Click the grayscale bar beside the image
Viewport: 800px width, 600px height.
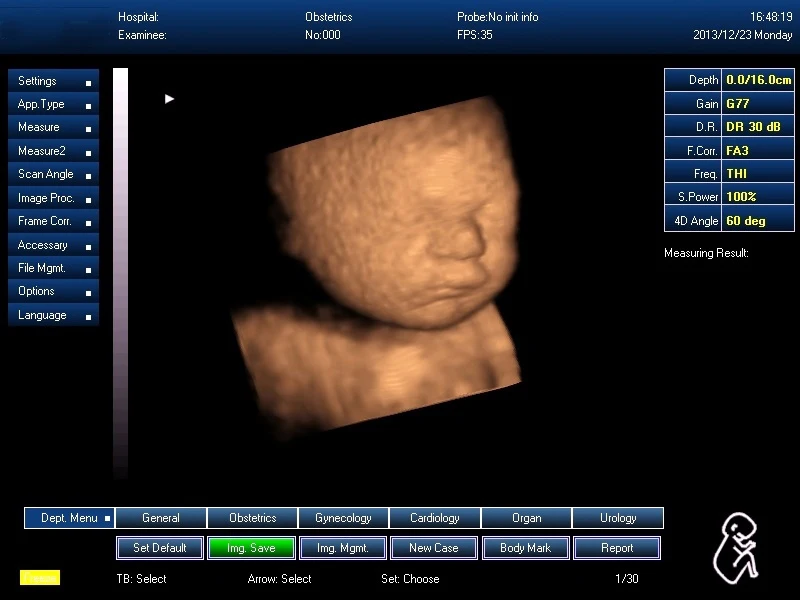(x=120, y=270)
